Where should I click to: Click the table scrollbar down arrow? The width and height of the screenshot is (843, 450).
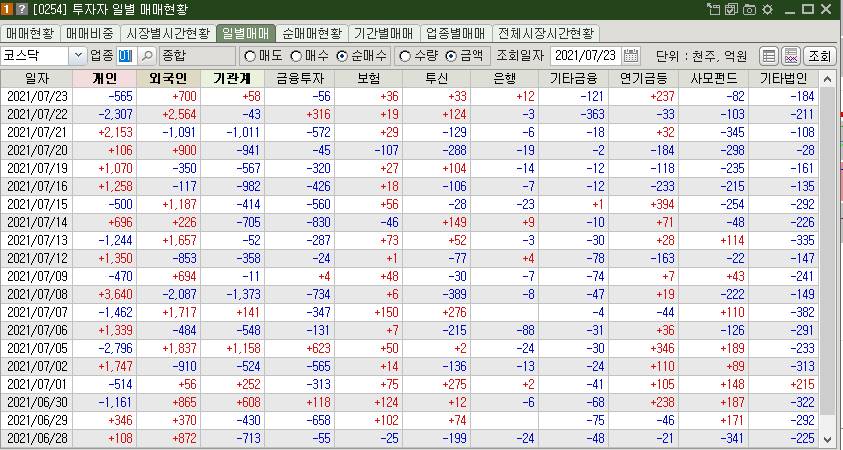tap(827, 439)
